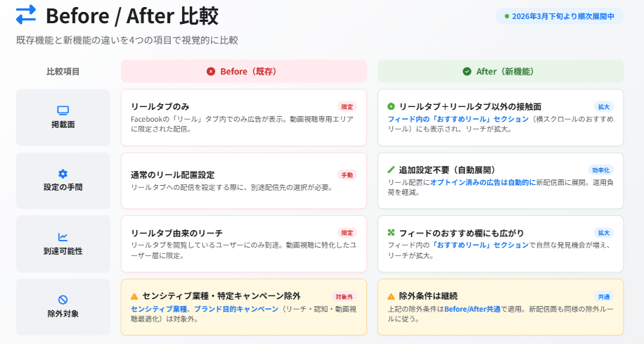Click the green checkmark icon in After header
The image size is (644, 344).
coord(467,72)
